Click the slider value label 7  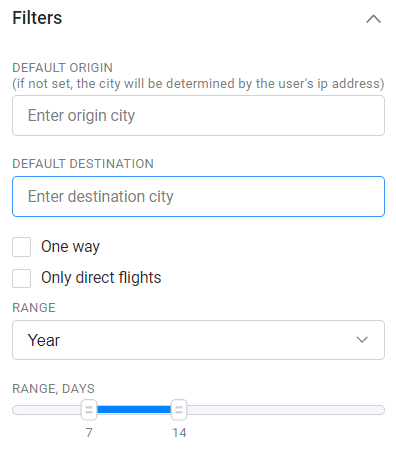click(89, 433)
